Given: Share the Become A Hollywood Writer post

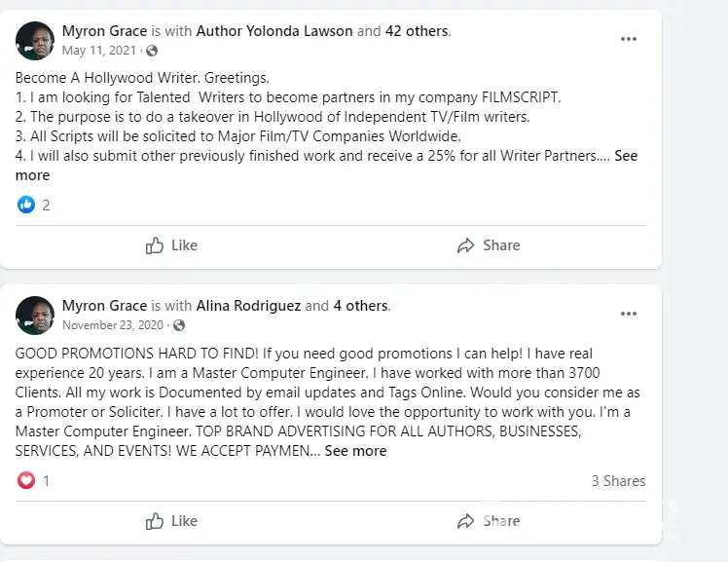Looking at the screenshot, I should coord(489,245).
